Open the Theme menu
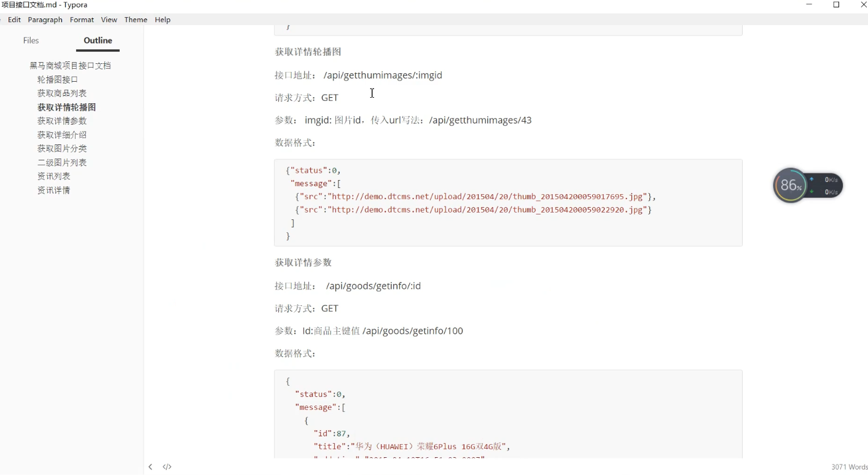Viewport: 868px width, 475px height. [x=136, y=20]
